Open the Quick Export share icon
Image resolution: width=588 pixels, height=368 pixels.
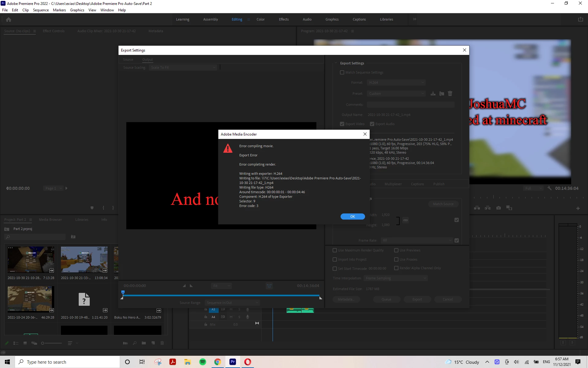580,19
